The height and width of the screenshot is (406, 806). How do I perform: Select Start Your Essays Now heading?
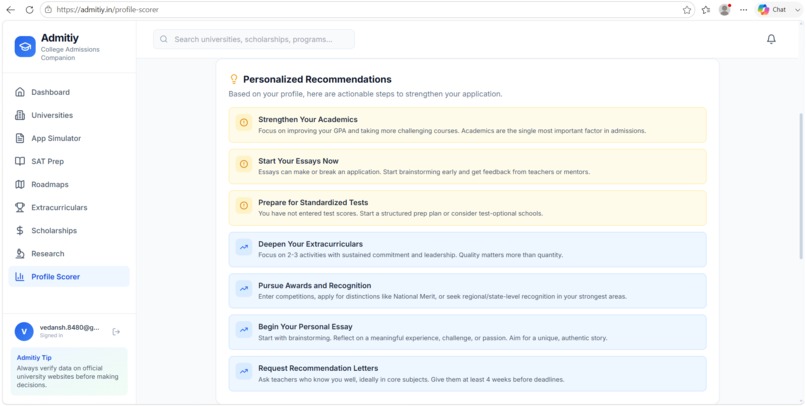tap(298, 161)
